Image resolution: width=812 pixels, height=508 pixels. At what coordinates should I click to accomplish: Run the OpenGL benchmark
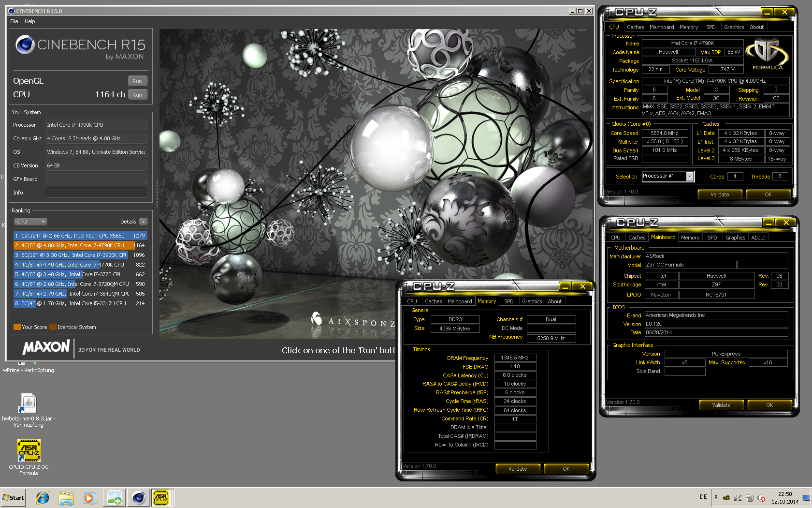coord(137,81)
